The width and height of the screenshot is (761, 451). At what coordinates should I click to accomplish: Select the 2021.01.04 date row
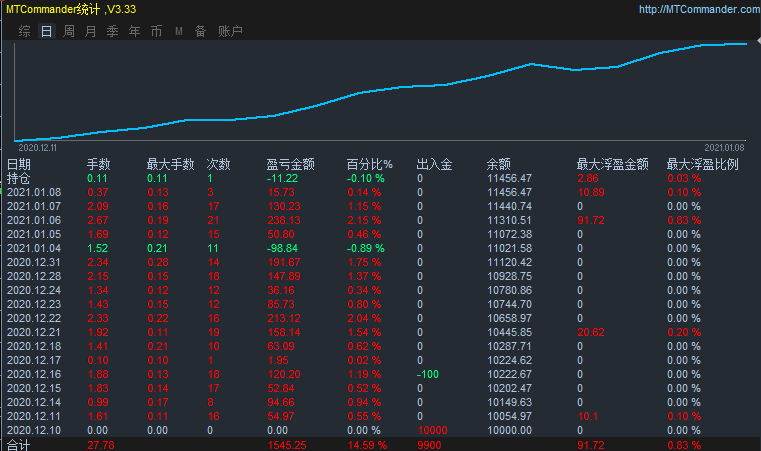(34, 249)
